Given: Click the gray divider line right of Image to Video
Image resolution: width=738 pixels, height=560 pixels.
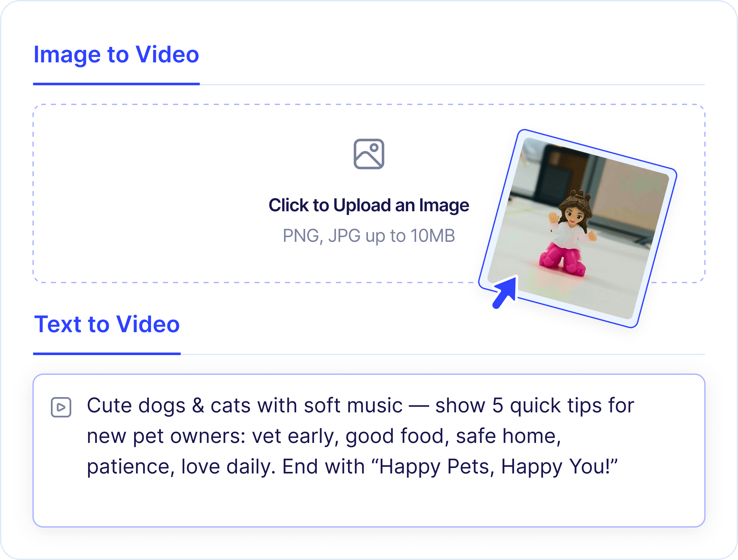Looking at the screenshot, I should click(x=452, y=84).
